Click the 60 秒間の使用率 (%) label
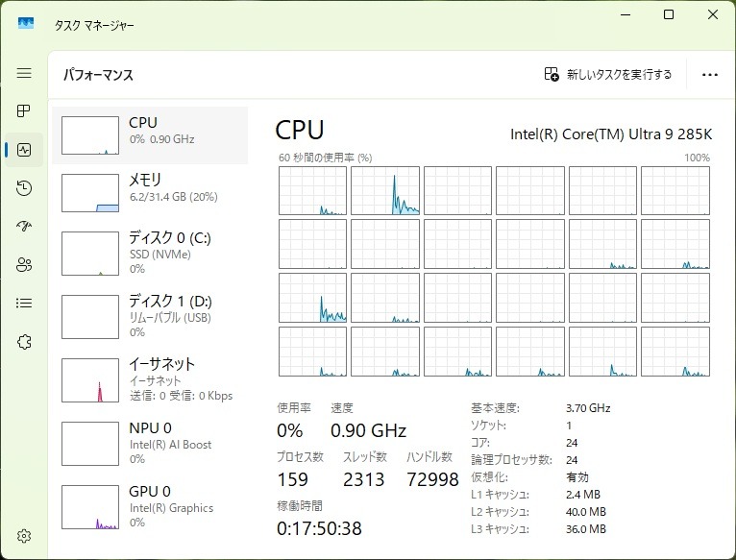 click(x=326, y=158)
